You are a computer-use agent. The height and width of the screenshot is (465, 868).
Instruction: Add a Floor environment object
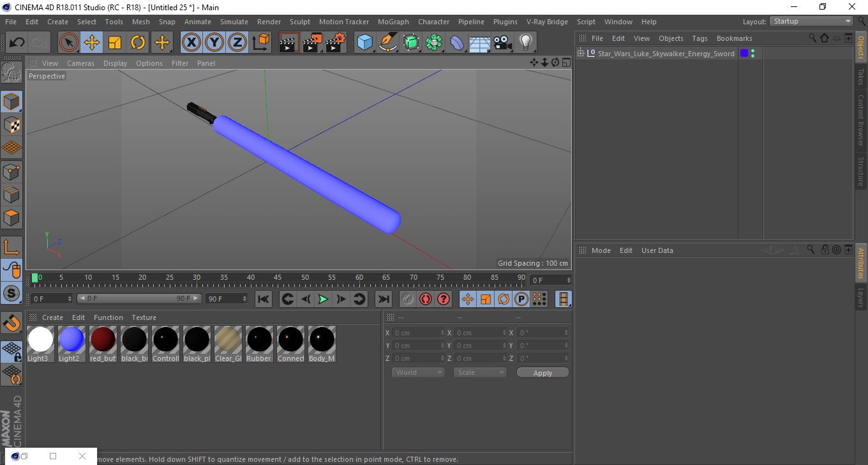[480, 43]
